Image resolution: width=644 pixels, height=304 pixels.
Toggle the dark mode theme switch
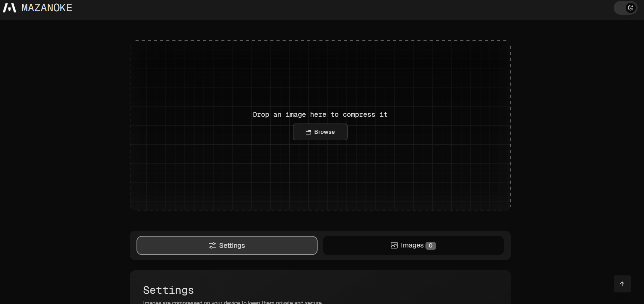coord(626,8)
